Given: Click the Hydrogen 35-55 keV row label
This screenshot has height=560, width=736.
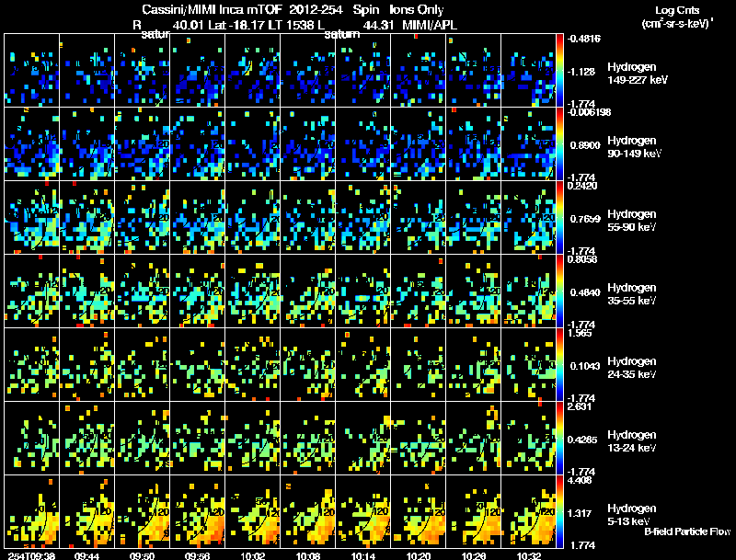Looking at the screenshot, I should (x=632, y=294).
